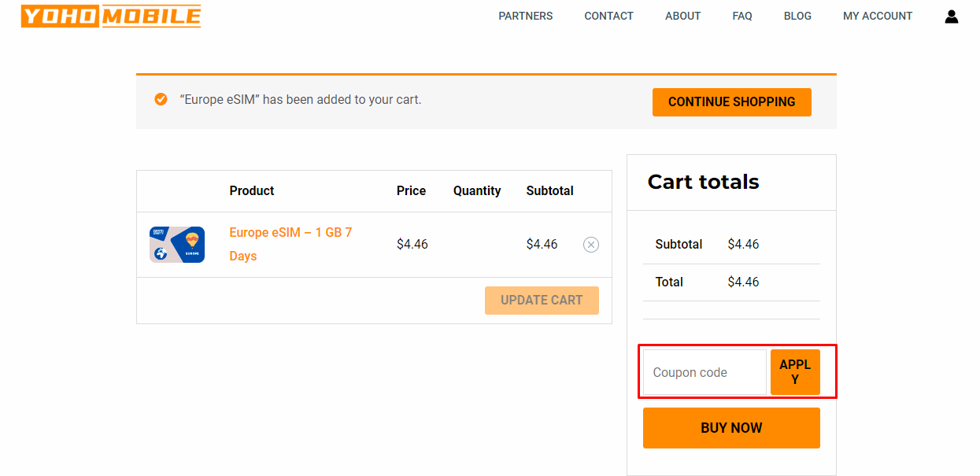
Task: Click the Subtotal column header in cart table
Action: [549, 190]
